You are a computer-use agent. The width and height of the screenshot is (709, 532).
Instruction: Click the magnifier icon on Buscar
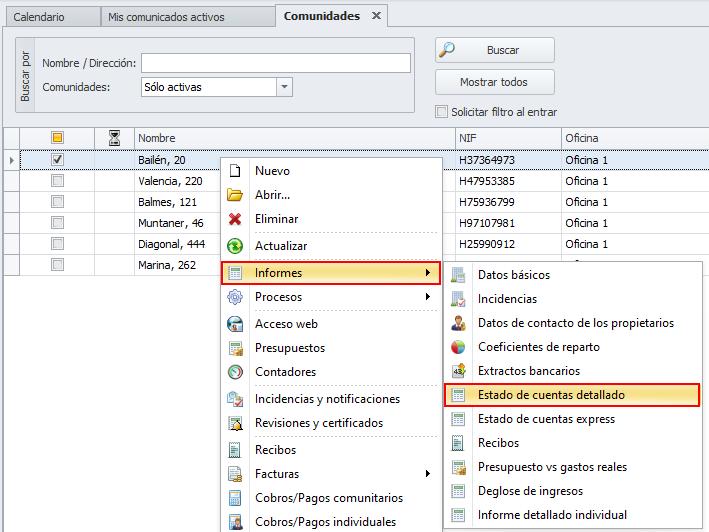(447, 49)
